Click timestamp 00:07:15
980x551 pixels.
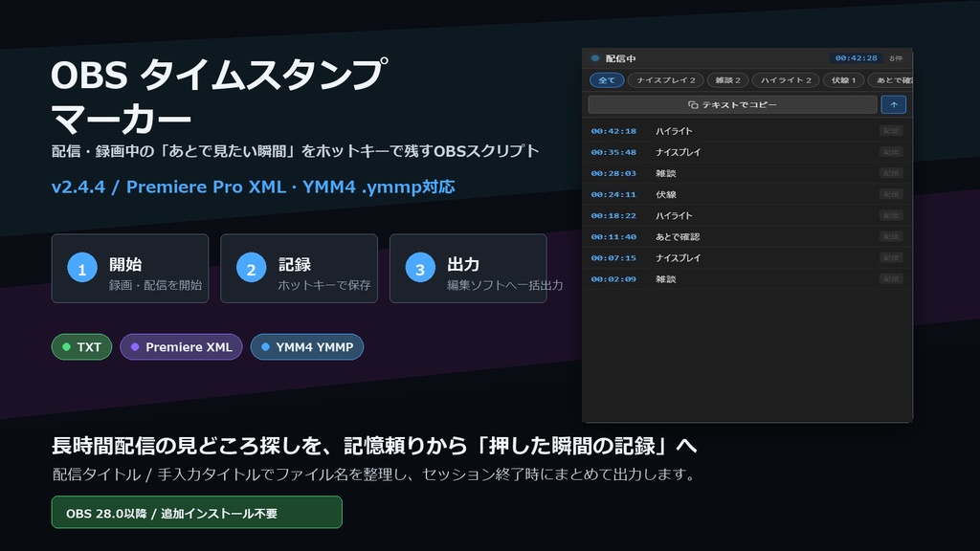(613, 258)
